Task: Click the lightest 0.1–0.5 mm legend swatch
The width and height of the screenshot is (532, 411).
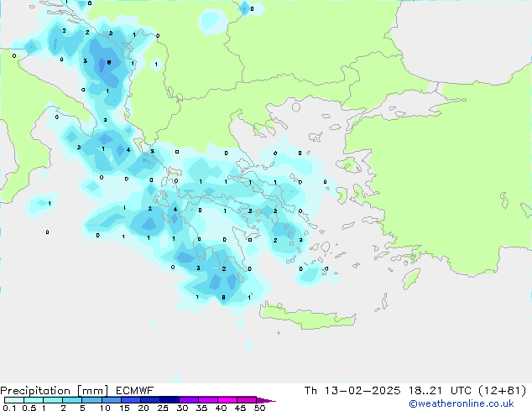Action: pos(14,400)
